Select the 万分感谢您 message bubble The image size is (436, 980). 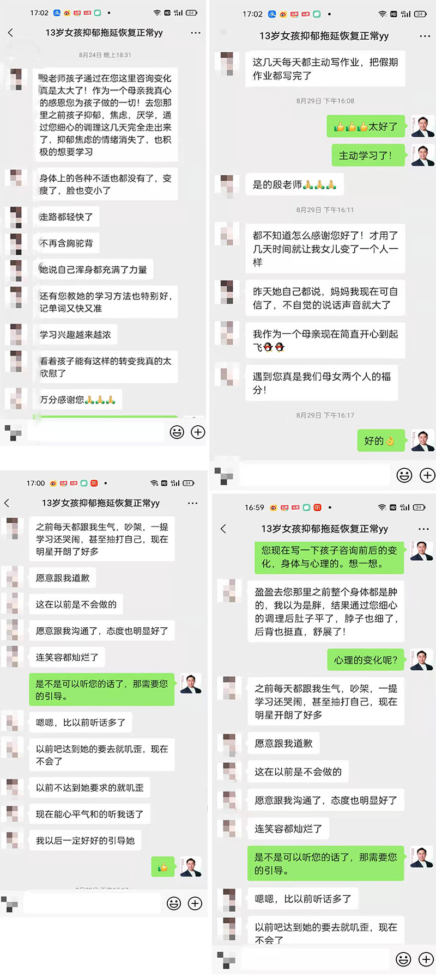point(77,400)
